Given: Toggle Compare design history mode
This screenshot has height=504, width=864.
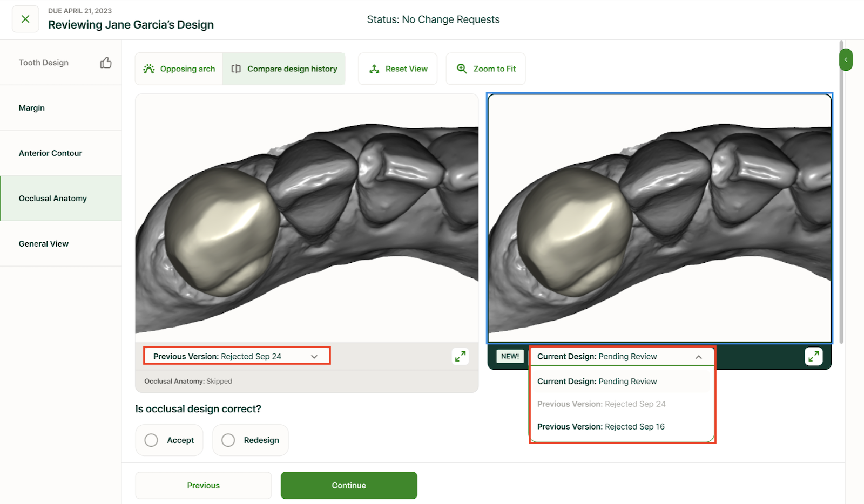Looking at the screenshot, I should pyautogui.click(x=284, y=69).
